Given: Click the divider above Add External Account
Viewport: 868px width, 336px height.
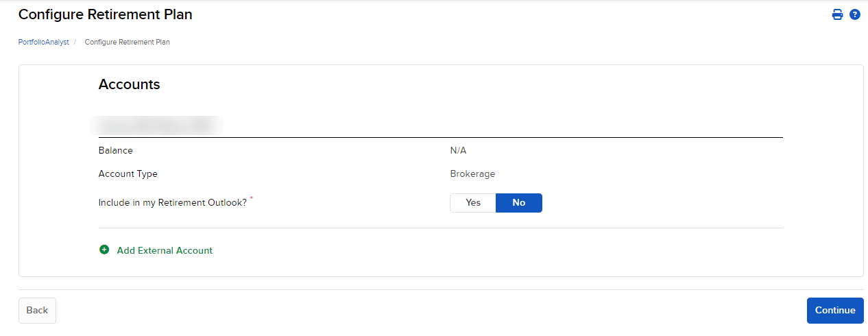Looking at the screenshot, I should pos(440,228).
